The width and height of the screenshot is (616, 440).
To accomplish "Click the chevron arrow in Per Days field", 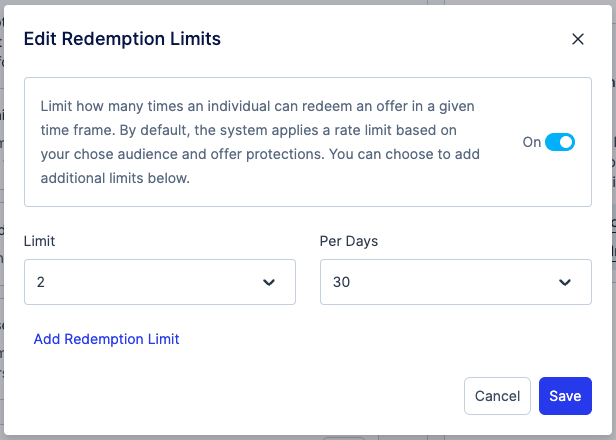I will point(564,283).
